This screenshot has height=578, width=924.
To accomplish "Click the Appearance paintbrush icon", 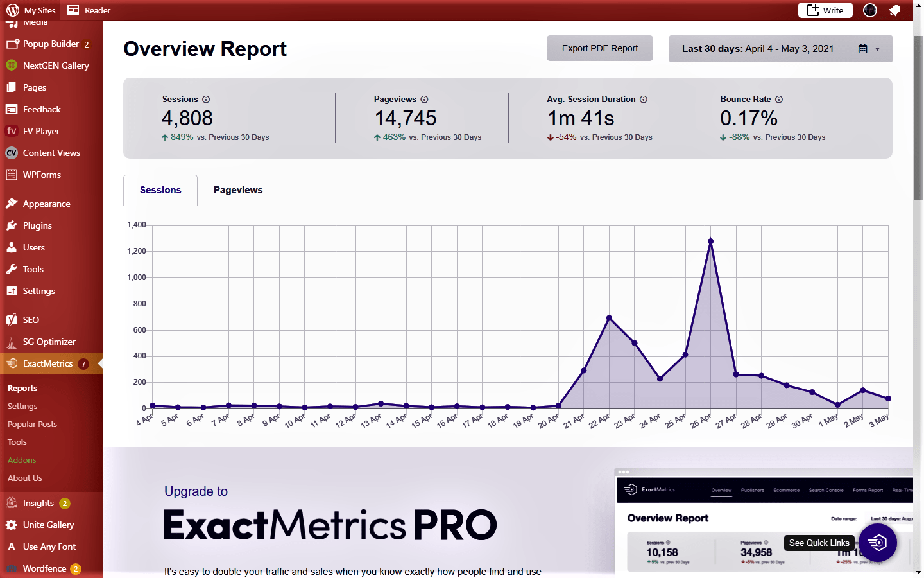I will tap(12, 204).
